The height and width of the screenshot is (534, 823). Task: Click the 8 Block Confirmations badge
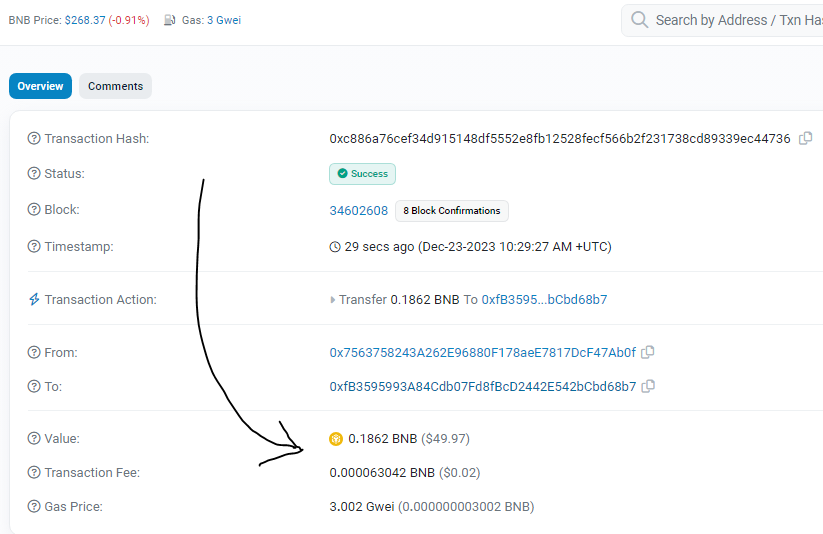pyautogui.click(x=451, y=211)
